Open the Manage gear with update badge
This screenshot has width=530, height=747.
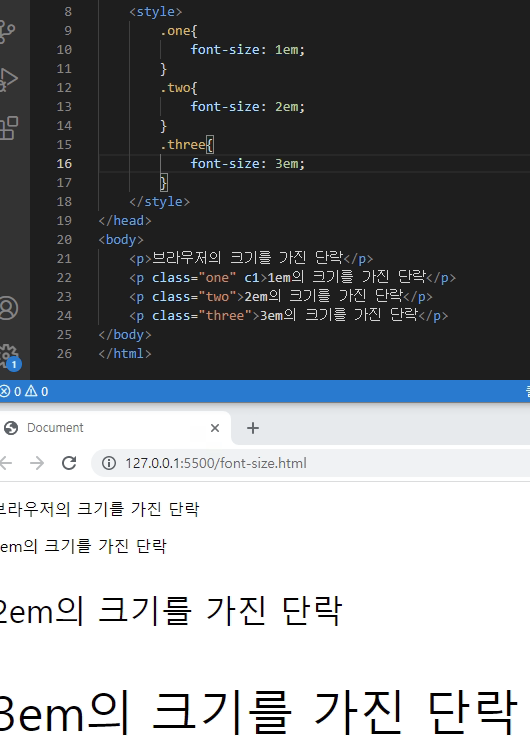[9, 356]
